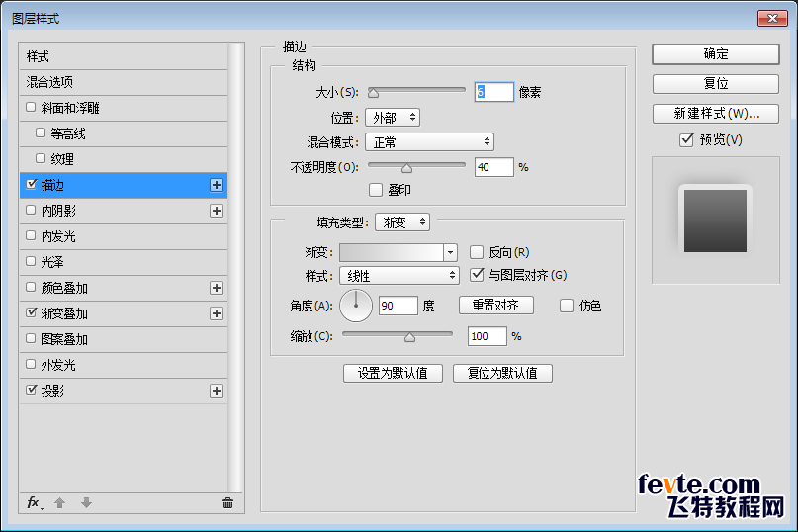Click 重置对齐 button
This screenshot has height=532, width=798.
tap(496, 305)
